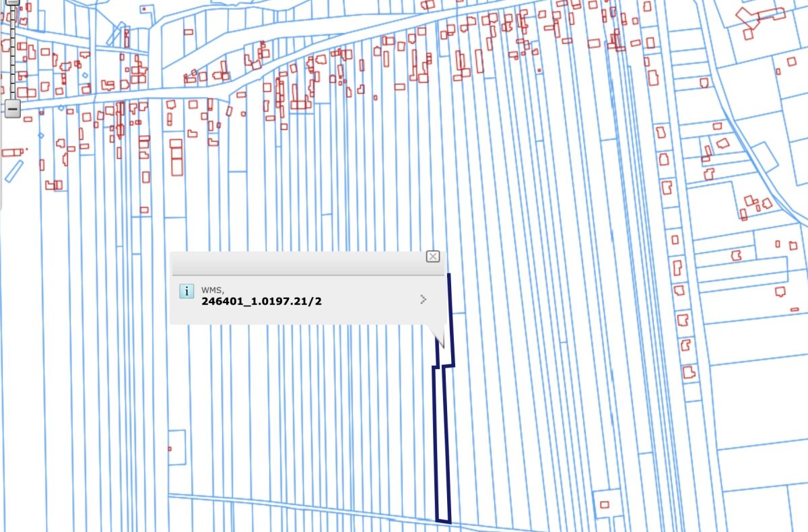Viewport: 808px width, 532px height.
Task: Click the lowest building in right-side column
Action: coord(689,372)
